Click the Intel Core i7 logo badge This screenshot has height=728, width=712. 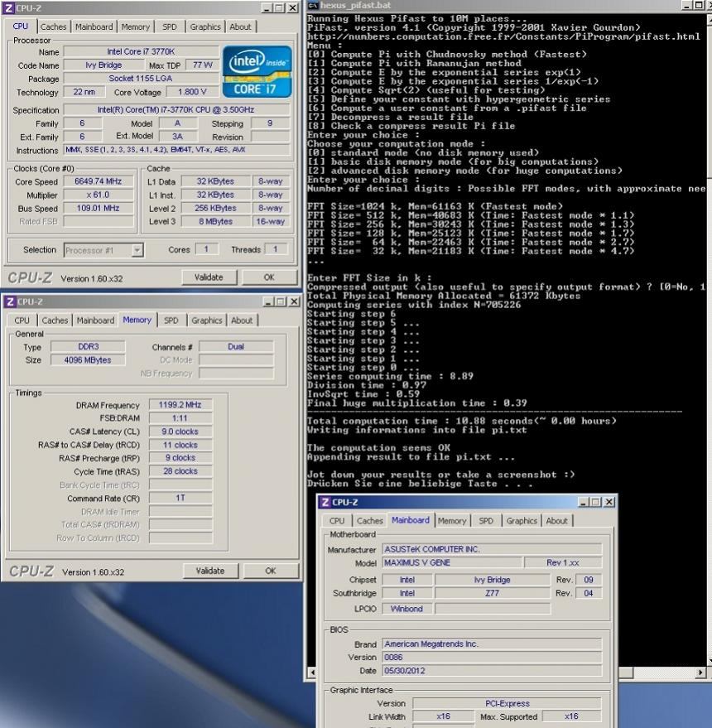tap(257, 71)
